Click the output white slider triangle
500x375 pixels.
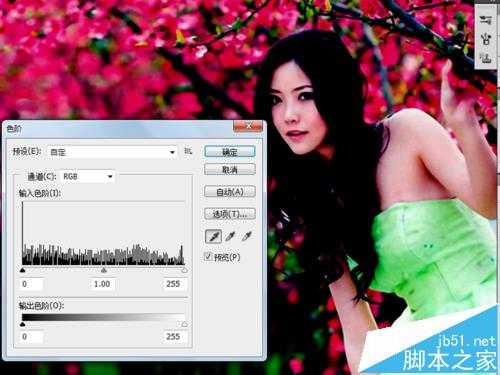[x=184, y=324]
